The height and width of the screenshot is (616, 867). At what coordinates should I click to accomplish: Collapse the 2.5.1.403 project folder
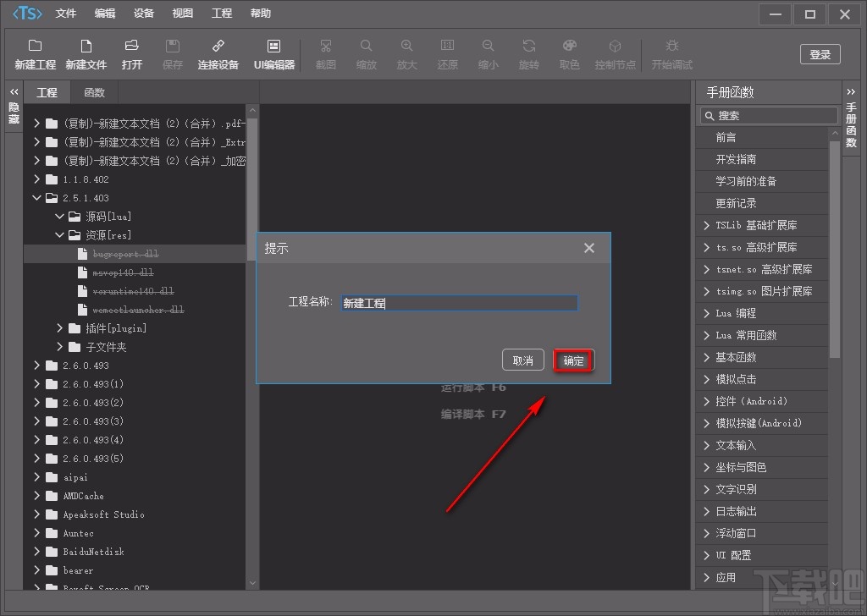pyautogui.click(x=36, y=198)
